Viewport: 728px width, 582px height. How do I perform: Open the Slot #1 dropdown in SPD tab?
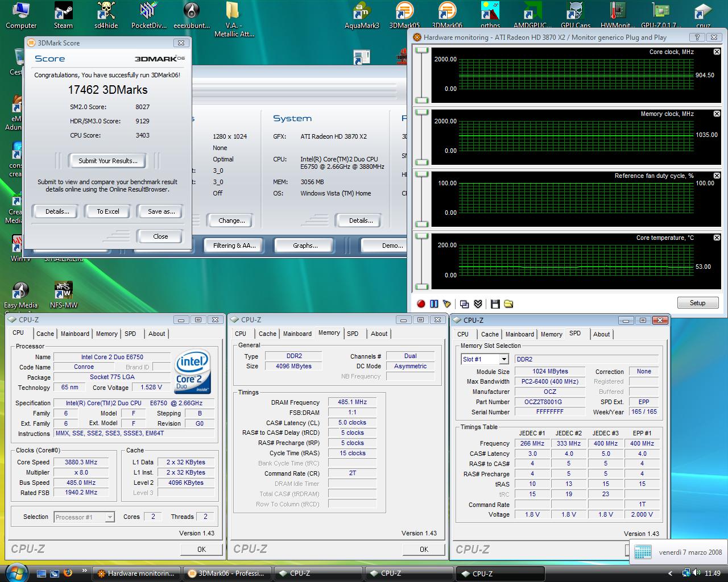pyautogui.click(x=503, y=359)
